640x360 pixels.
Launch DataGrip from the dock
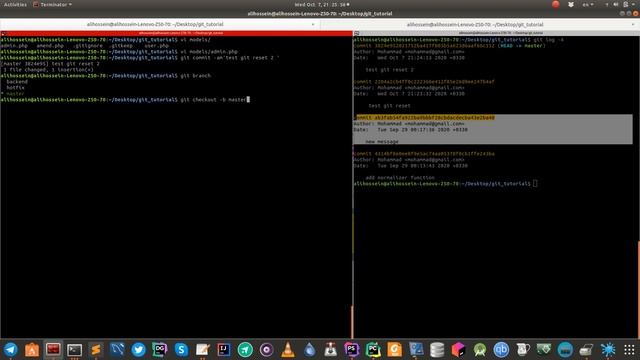tap(160, 350)
